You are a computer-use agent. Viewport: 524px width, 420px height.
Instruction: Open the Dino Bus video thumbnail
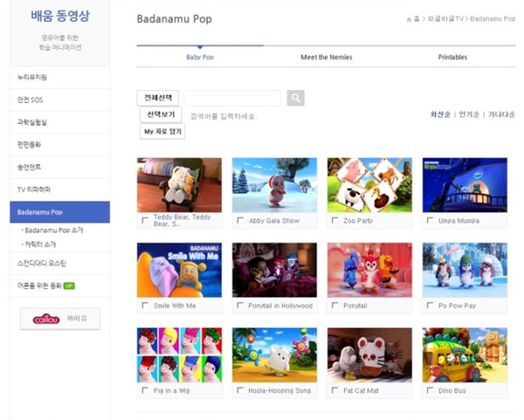(x=465, y=355)
